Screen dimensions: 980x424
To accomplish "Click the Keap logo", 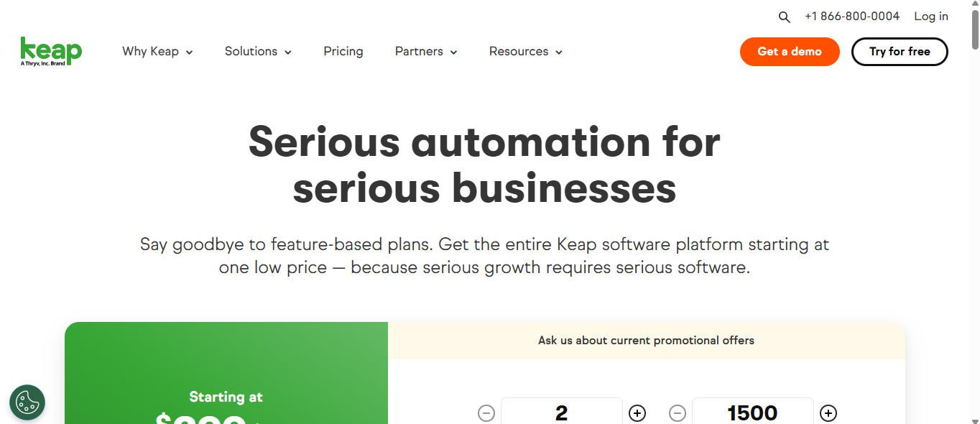I will coord(51,51).
